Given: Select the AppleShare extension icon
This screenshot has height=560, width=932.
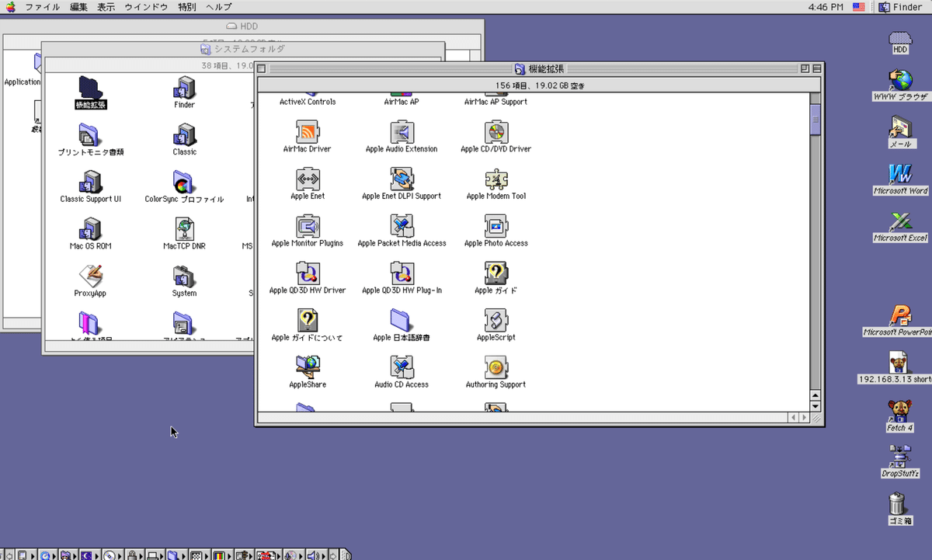Looking at the screenshot, I should 308,367.
